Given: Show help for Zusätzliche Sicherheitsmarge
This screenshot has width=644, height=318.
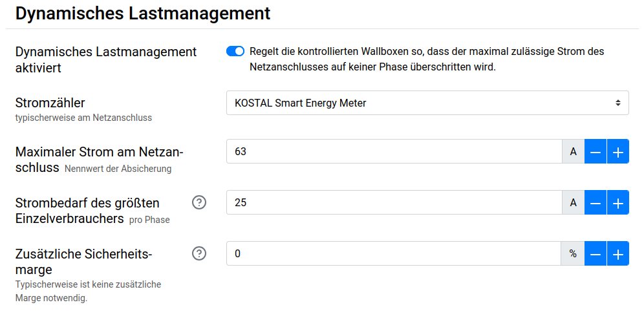Looking at the screenshot, I should click(x=199, y=254).
